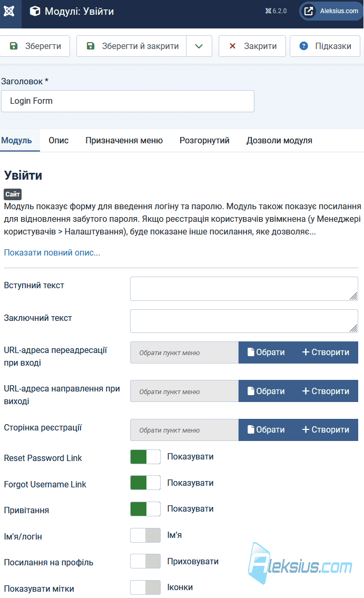Open the Розгорнутий tab

coord(204,140)
